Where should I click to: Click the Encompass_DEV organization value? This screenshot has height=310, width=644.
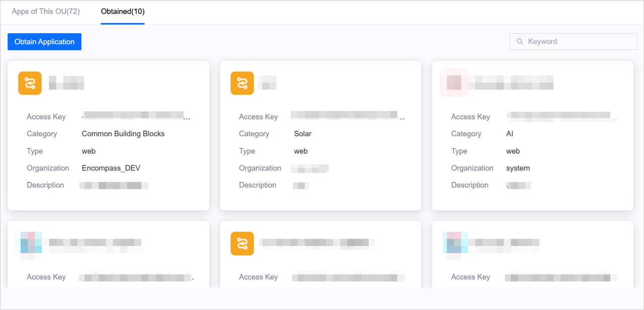[111, 168]
